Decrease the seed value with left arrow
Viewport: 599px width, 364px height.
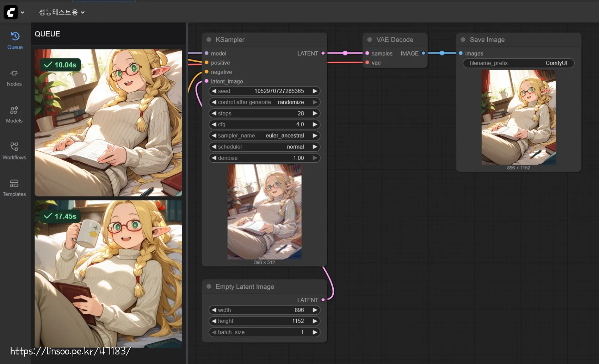[214, 91]
